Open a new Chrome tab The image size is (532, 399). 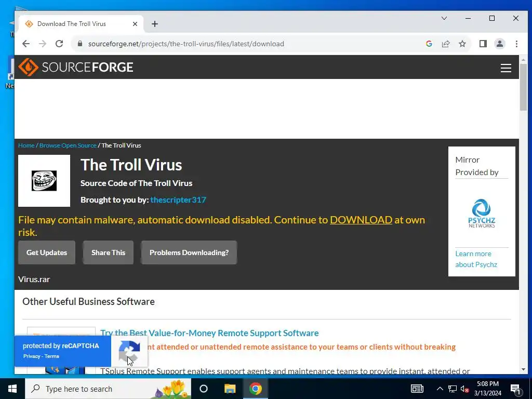(155, 24)
